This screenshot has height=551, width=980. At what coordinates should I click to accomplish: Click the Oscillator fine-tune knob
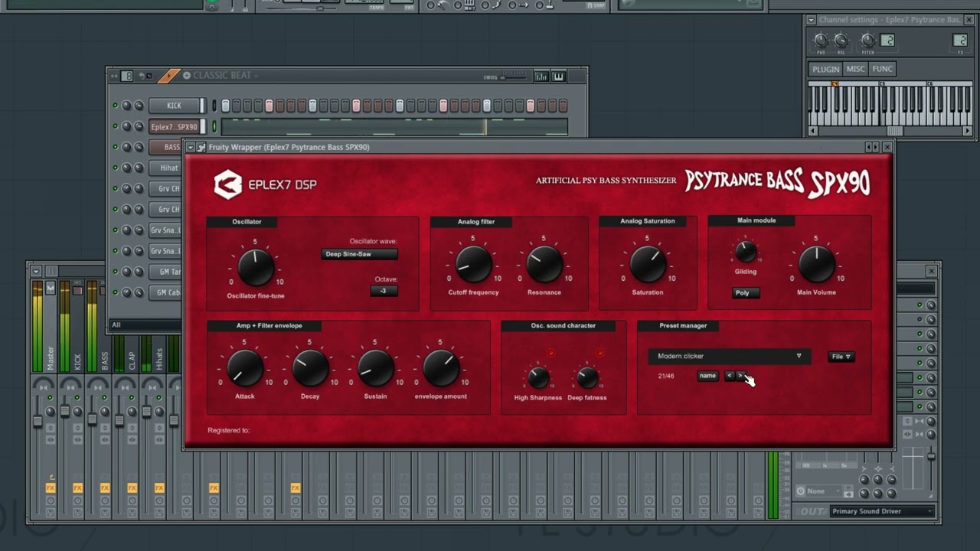click(256, 267)
